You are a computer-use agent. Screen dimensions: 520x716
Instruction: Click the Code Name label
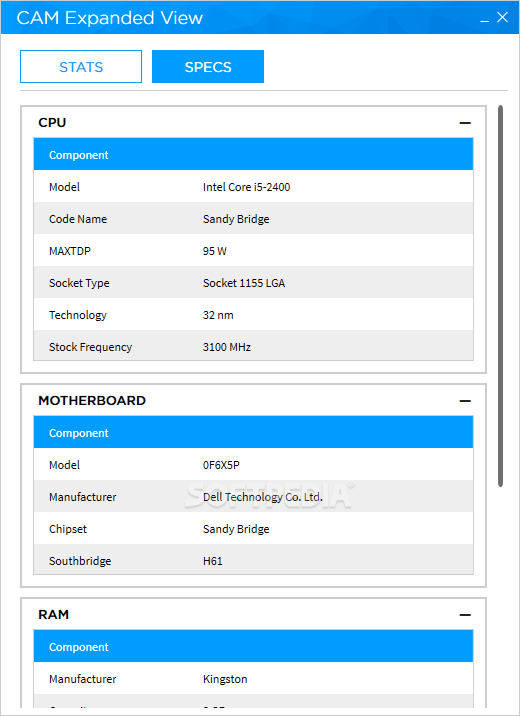click(78, 219)
